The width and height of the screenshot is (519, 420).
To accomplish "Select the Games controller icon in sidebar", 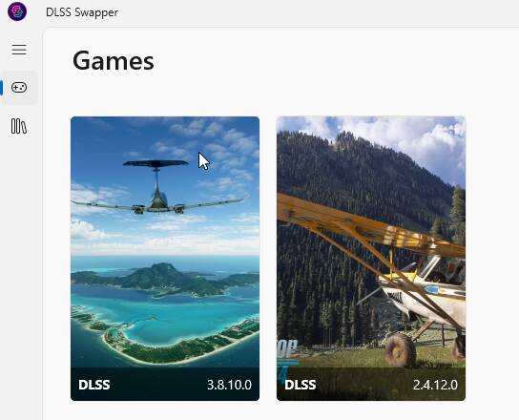I will (x=19, y=88).
